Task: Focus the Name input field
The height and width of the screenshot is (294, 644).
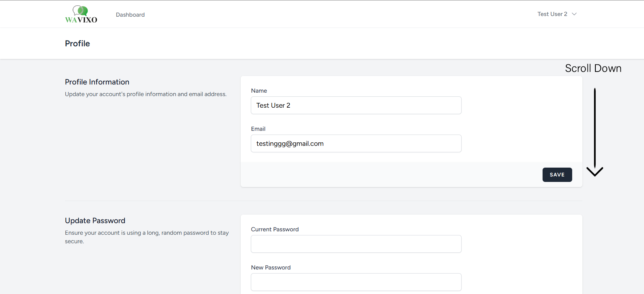Action: 356,105
